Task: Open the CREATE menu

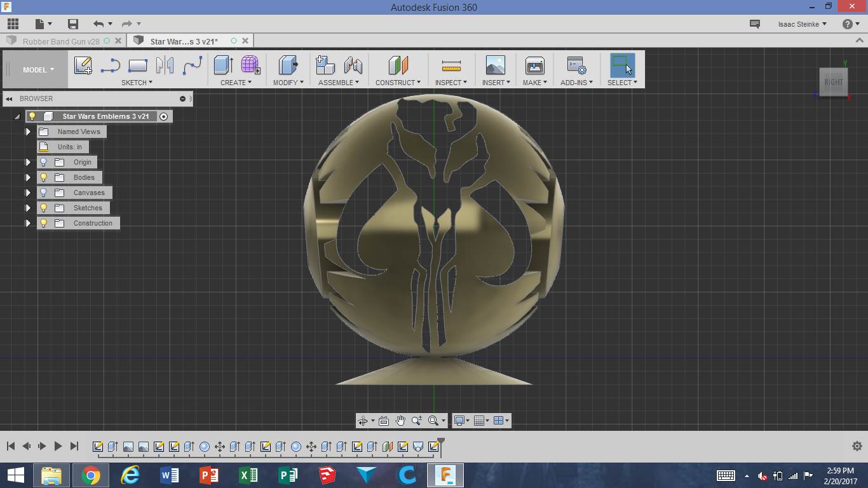Action: [x=236, y=83]
